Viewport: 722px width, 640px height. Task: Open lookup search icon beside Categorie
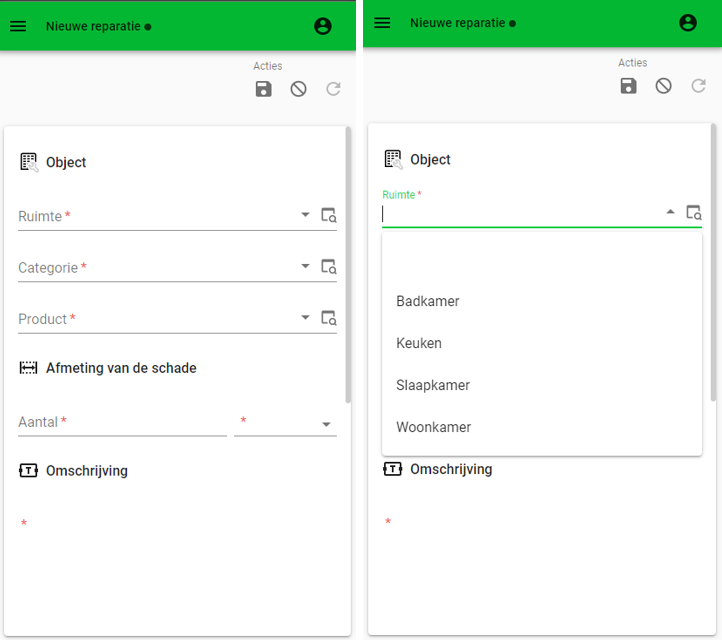pos(329,267)
